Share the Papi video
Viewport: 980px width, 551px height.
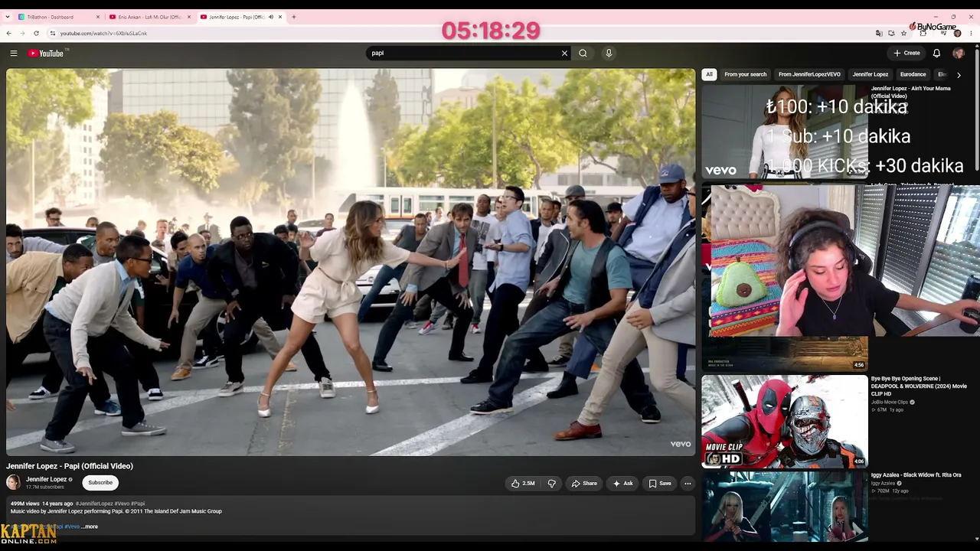584,484
